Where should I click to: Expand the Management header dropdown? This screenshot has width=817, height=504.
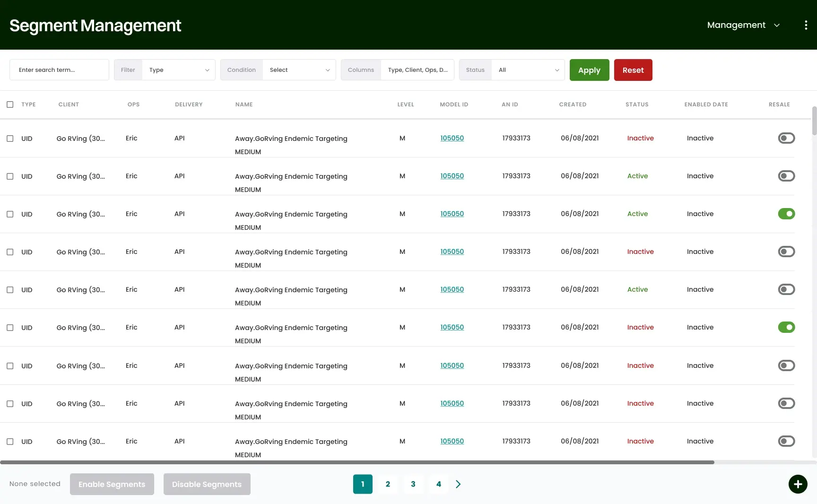tap(743, 25)
